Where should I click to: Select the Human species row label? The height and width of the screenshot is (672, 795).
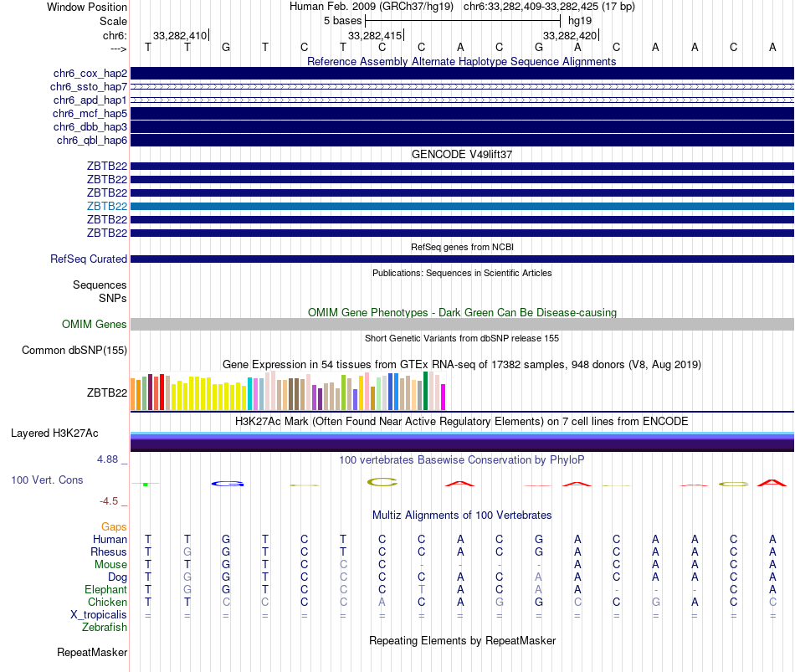coord(110,539)
